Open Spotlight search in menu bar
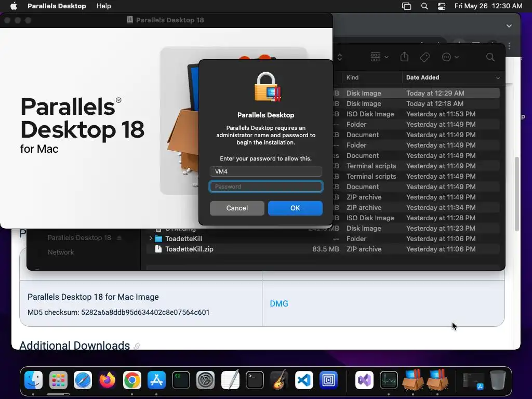Screen dimensions: 532x399 [x=424, y=6]
